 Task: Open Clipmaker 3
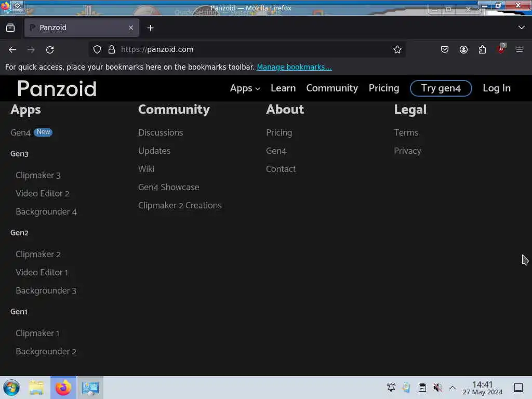38,176
